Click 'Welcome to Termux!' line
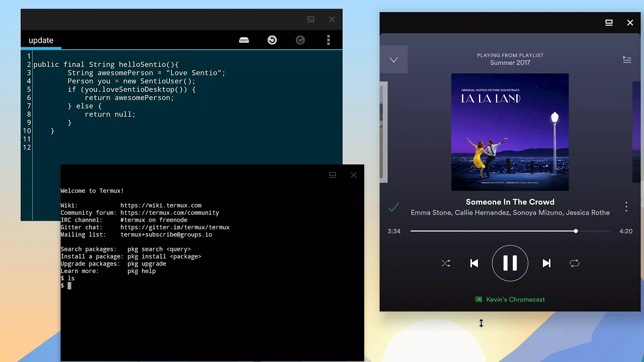The width and height of the screenshot is (644, 362). point(92,191)
